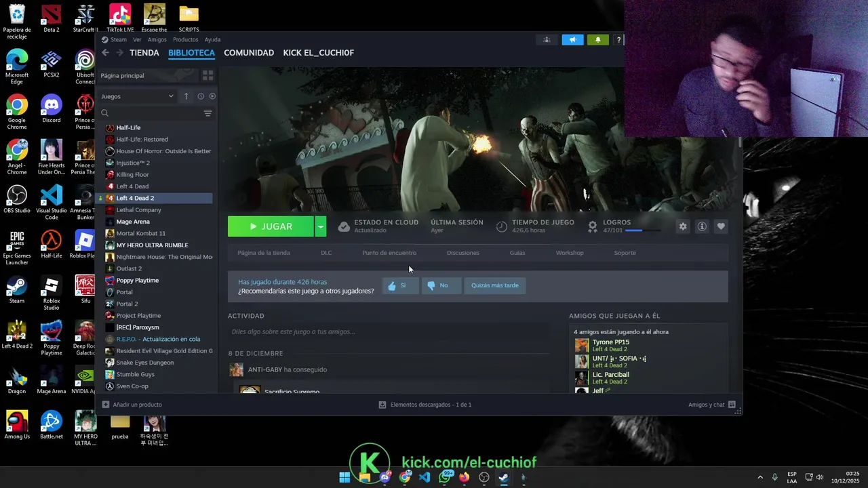Filter ready-to-play games icon
Viewport: 868px width, 488px height.
tap(212, 96)
